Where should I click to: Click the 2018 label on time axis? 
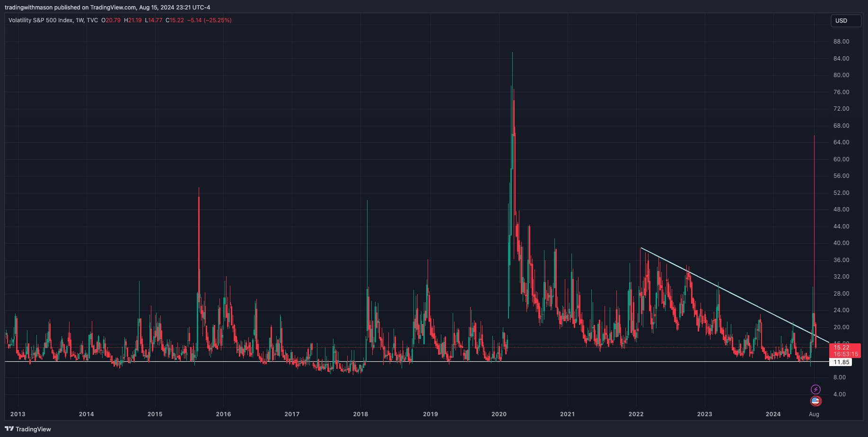pos(360,414)
